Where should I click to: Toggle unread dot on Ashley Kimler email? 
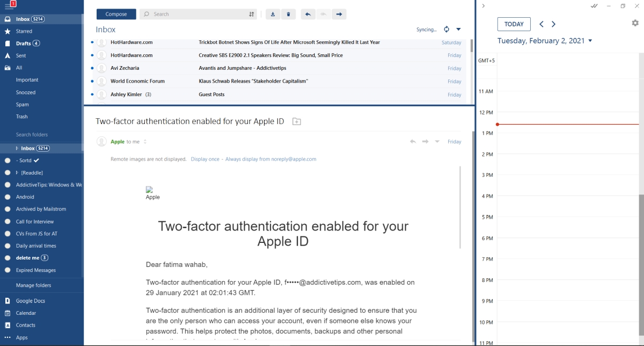pos(92,94)
